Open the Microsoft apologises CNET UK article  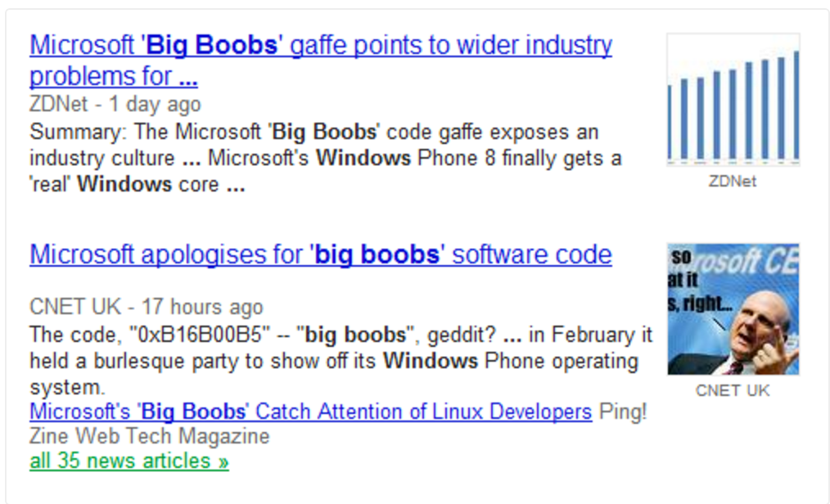pos(319,254)
